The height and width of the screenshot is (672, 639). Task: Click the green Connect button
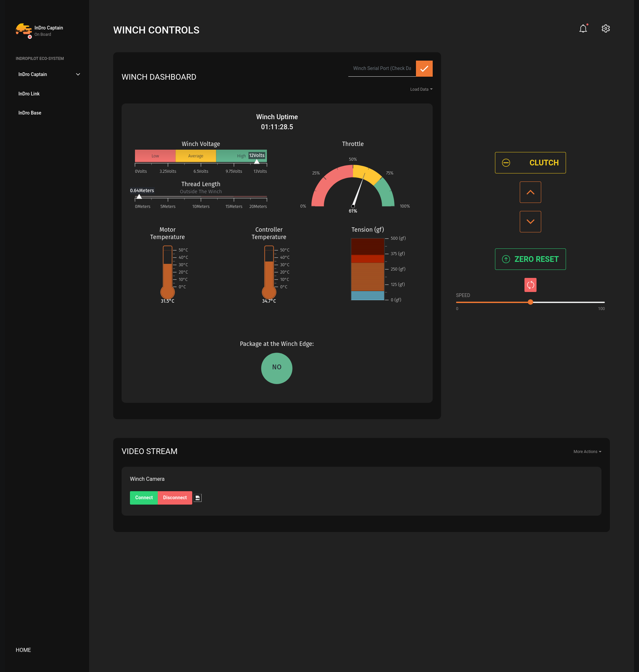click(x=144, y=498)
